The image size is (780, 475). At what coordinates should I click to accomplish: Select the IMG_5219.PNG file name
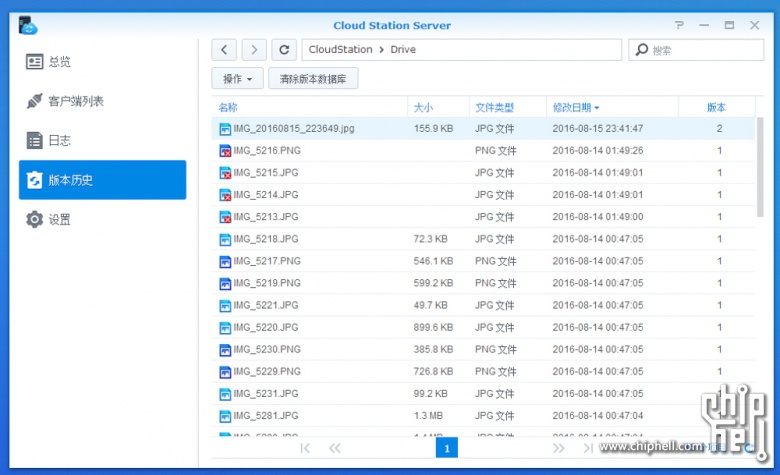coord(267,283)
